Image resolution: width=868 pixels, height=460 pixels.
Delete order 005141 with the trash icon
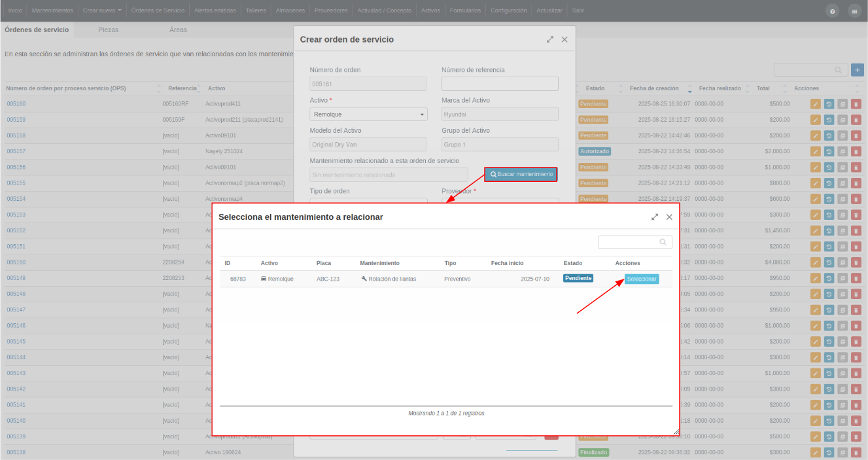pyautogui.click(x=856, y=404)
